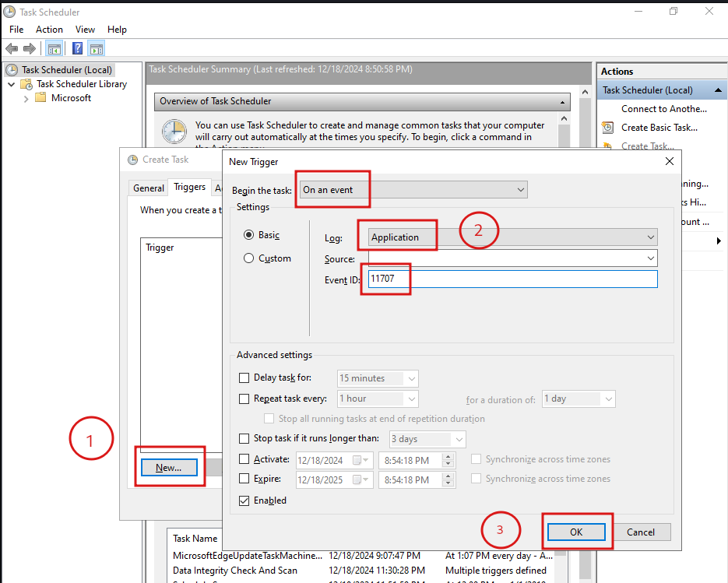This screenshot has width=728, height=583.
Task: Click the Task Scheduler Library folder icon
Action: point(27,84)
